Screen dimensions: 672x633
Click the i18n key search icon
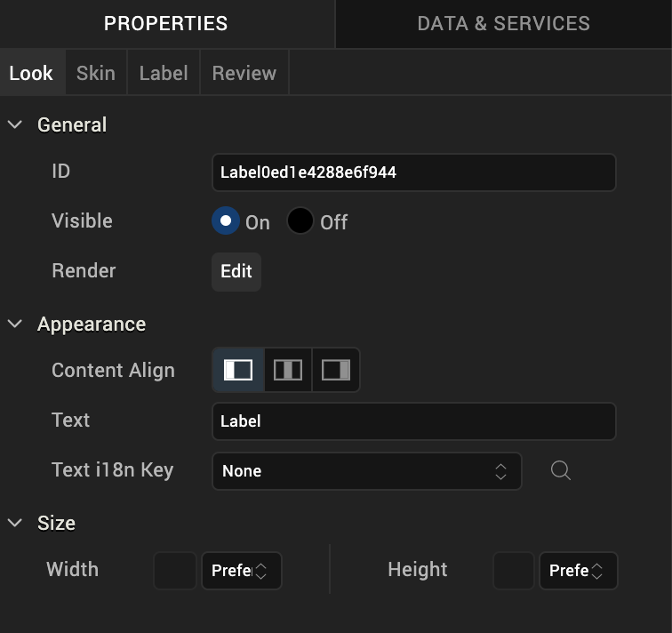point(560,470)
